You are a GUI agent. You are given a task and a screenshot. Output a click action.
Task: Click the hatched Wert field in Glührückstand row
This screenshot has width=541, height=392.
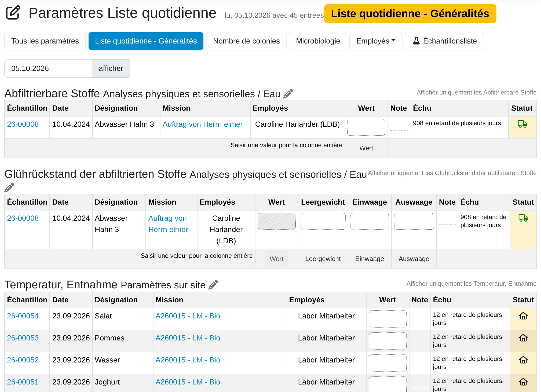coord(277,221)
